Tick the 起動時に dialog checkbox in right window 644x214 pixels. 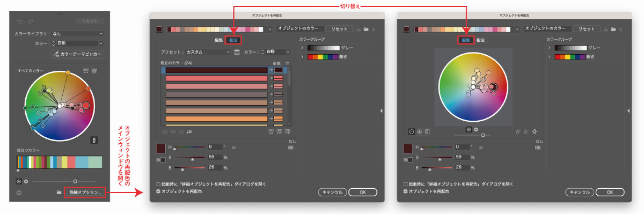pyautogui.click(x=406, y=184)
